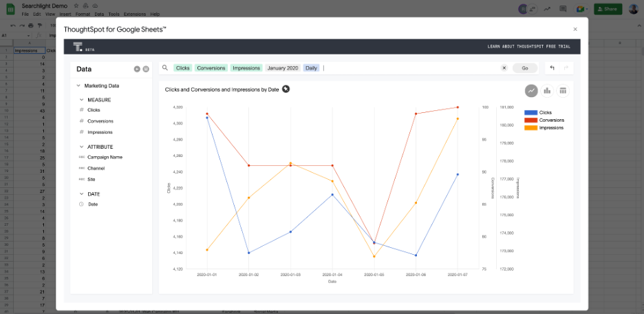Screen dimensions: 644x314
Task: Click the Daily search token
Action: [x=311, y=68]
